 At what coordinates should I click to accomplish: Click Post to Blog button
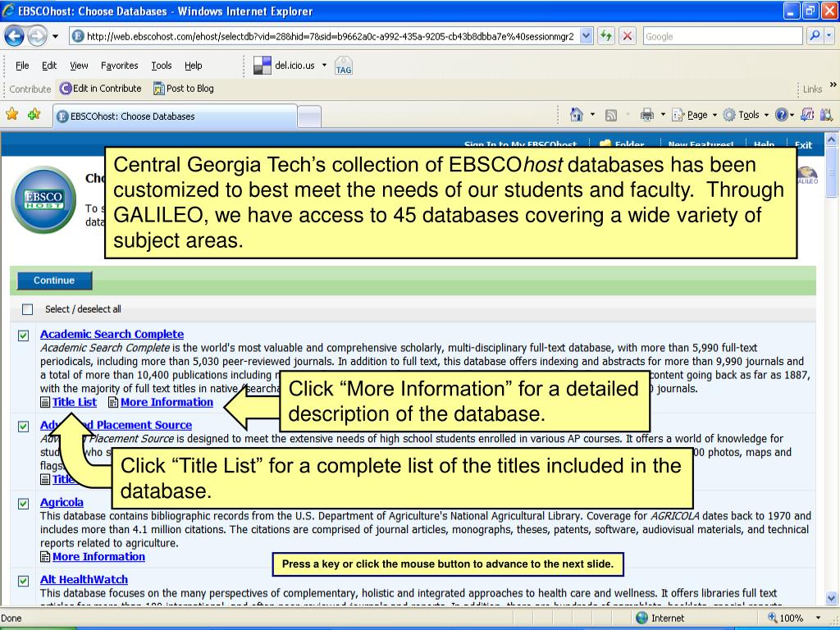pos(183,89)
